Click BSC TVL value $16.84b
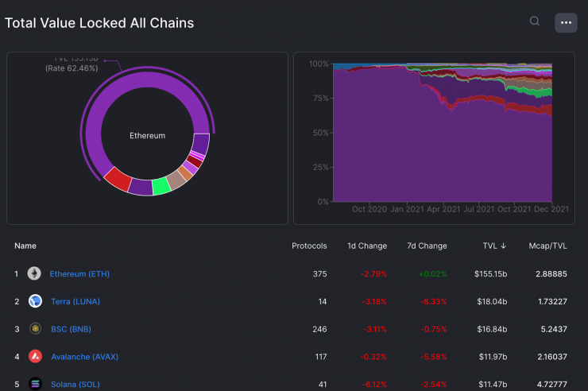Viewport: 588px width, 391px height. point(492,329)
